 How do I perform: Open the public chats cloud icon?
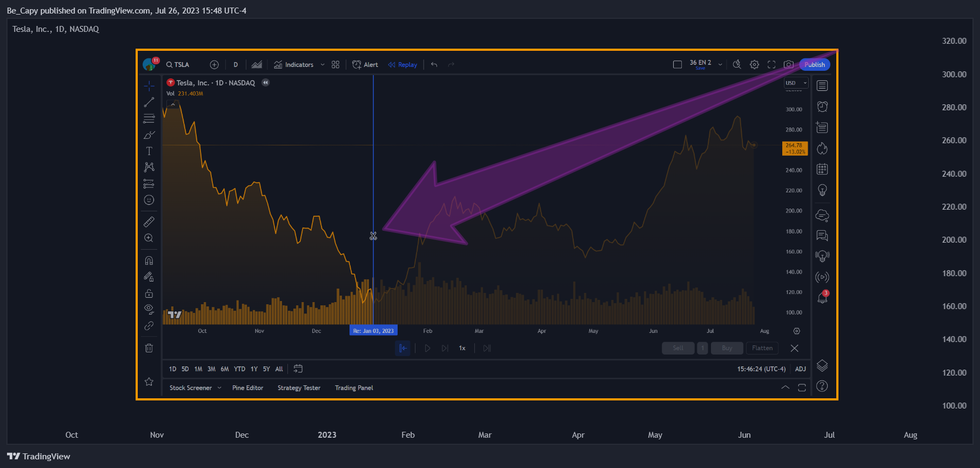(822, 216)
